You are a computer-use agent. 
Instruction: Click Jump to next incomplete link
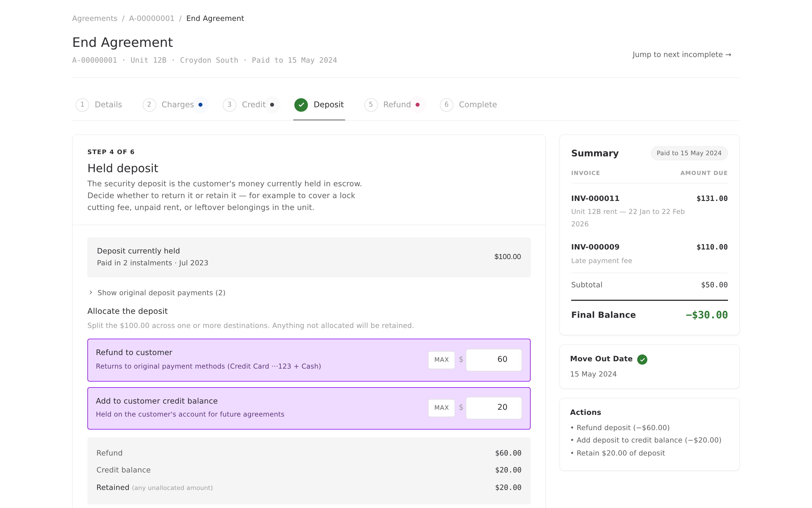coord(681,54)
